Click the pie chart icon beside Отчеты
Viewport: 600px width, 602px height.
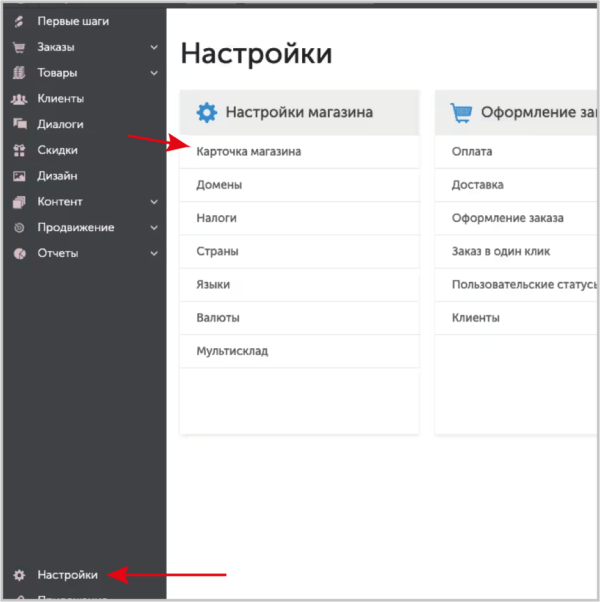[x=20, y=253]
